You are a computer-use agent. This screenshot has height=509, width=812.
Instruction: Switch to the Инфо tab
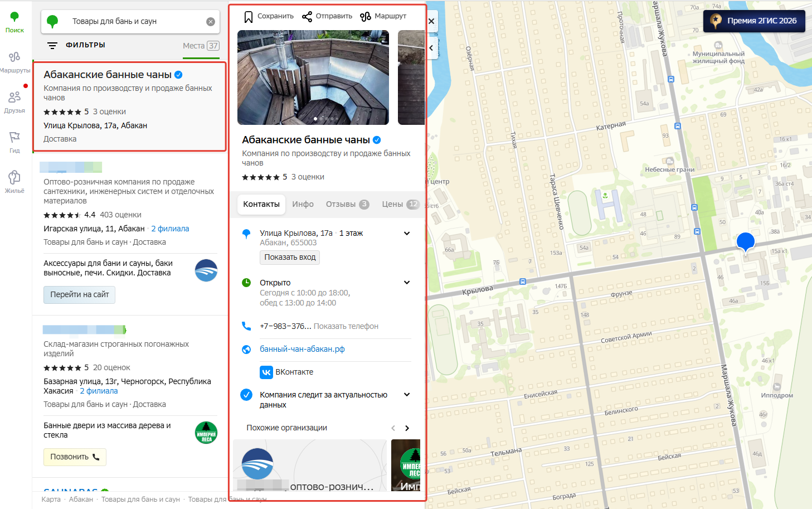click(x=303, y=204)
